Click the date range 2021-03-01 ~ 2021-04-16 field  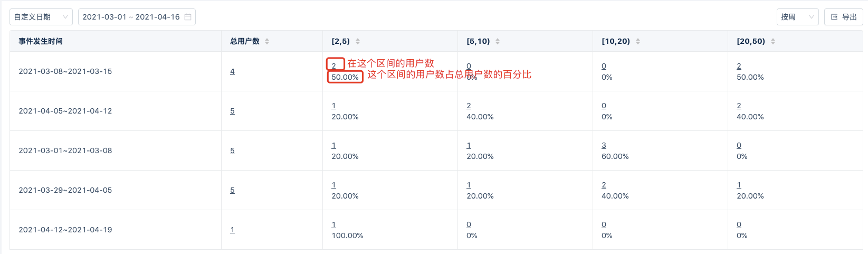pos(137,17)
